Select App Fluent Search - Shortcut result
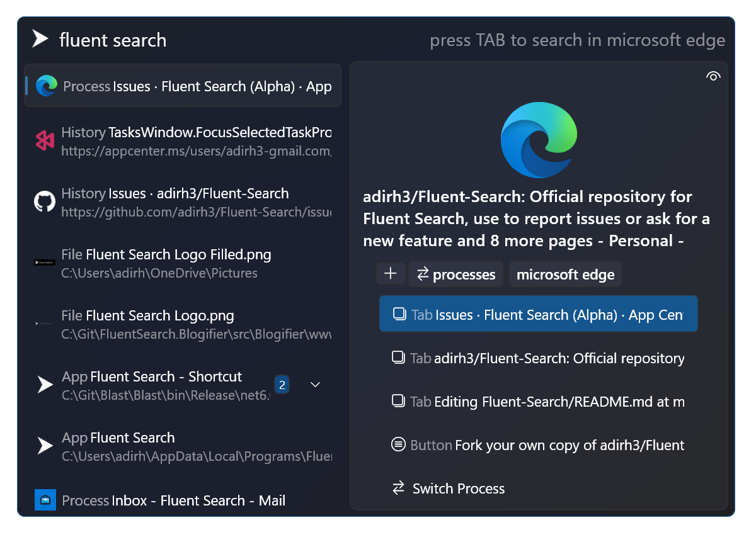The height and width of the screenshot is (542, 756). [183, 385]
